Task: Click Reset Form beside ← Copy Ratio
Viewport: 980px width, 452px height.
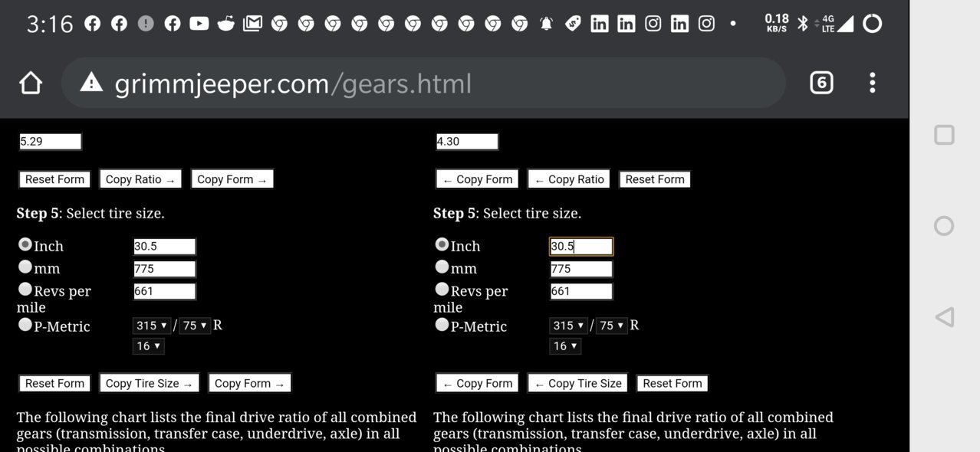Action: [655, 179]
